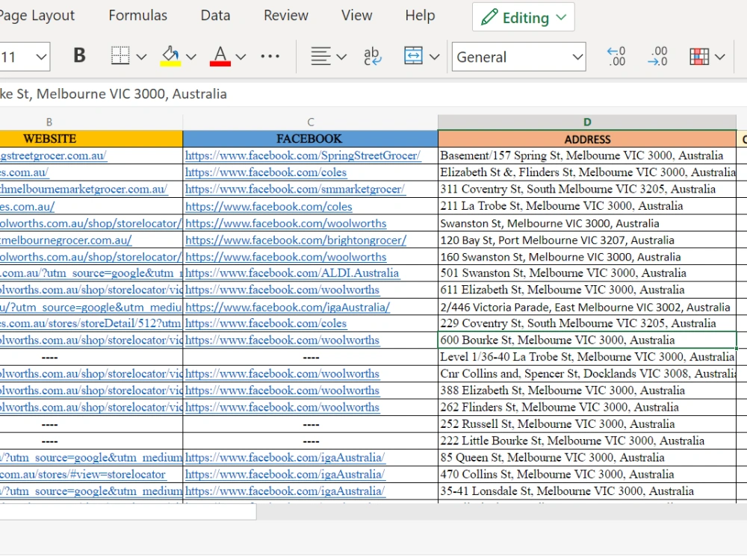Expand alignment dropdown arrow
This screenshot has width=747, height=560.
point(341,57)
